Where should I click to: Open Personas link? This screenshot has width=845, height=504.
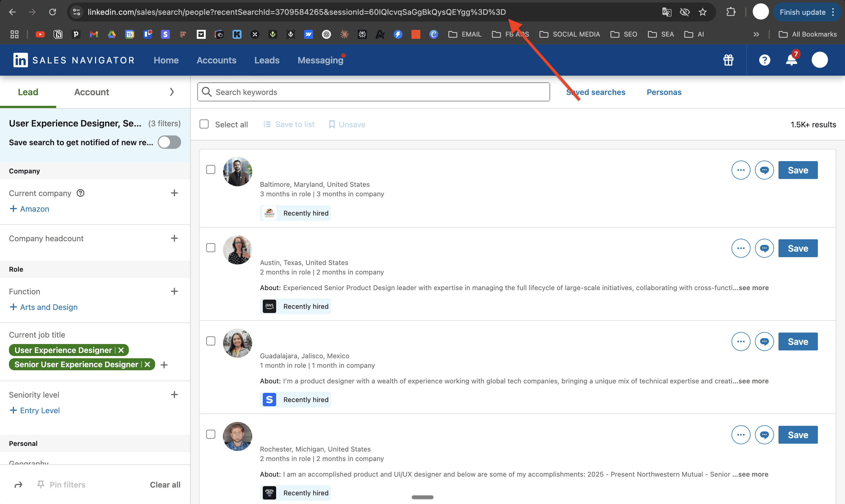[664, 92]
